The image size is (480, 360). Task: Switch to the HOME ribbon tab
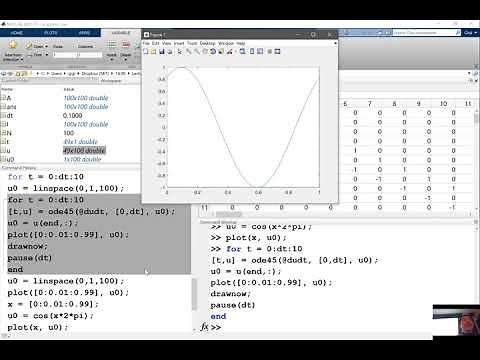(17, 33)
